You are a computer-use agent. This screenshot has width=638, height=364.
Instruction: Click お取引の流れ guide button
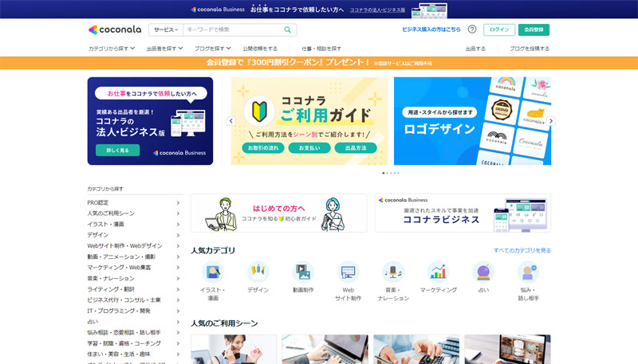point(263,148)
